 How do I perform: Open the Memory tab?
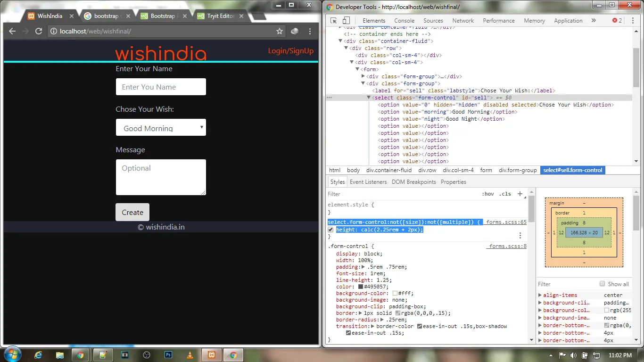click(x=534, y=20)
